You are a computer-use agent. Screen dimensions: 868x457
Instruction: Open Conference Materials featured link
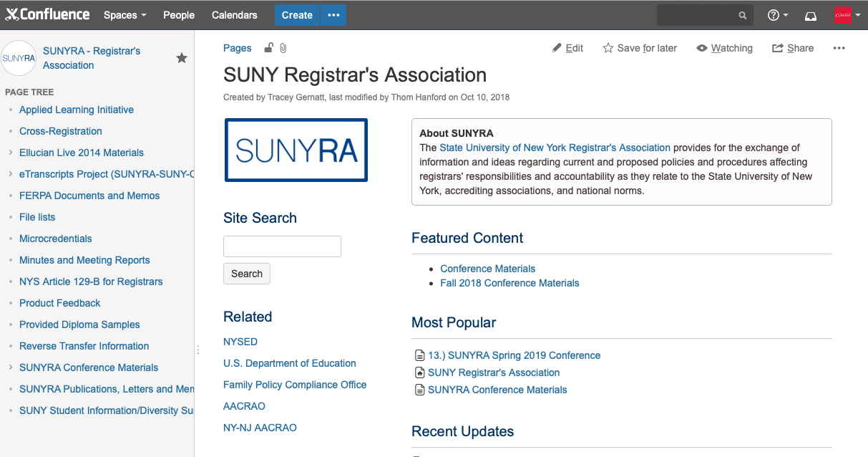click(488, 269)
